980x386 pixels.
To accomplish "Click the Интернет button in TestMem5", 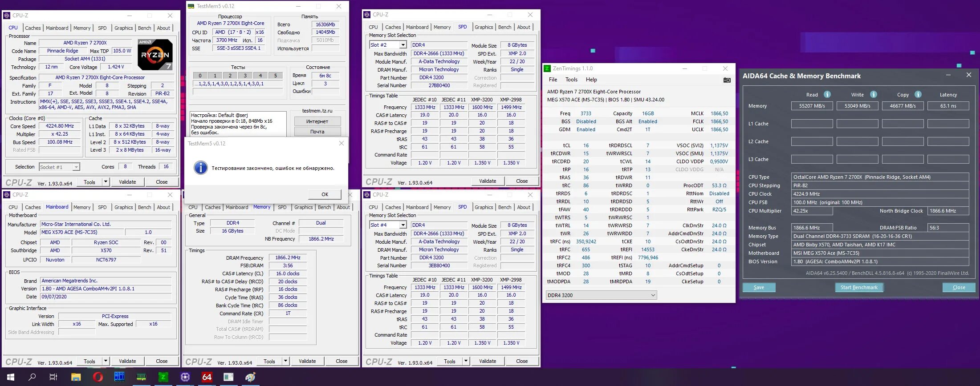I will point(317,121).
